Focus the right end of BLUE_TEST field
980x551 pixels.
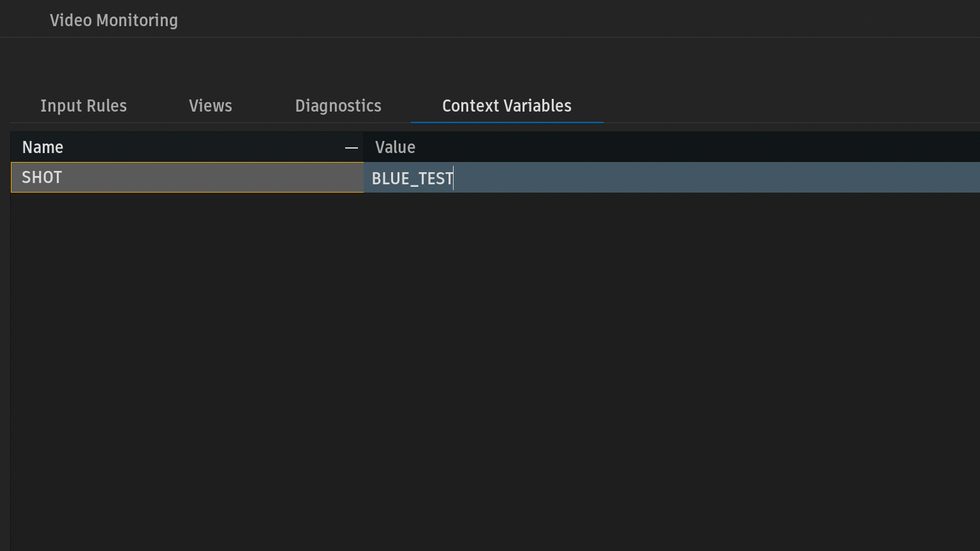click(x=957, y=178)
